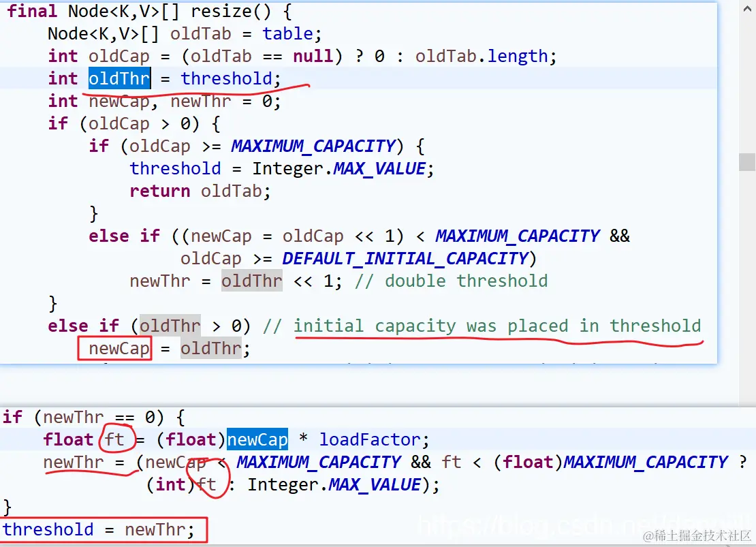The height and width of the screenshot is (547, 756).
Task: Click DEFAULT_INITIAL_CAPACITY constant
Action: 405,259
